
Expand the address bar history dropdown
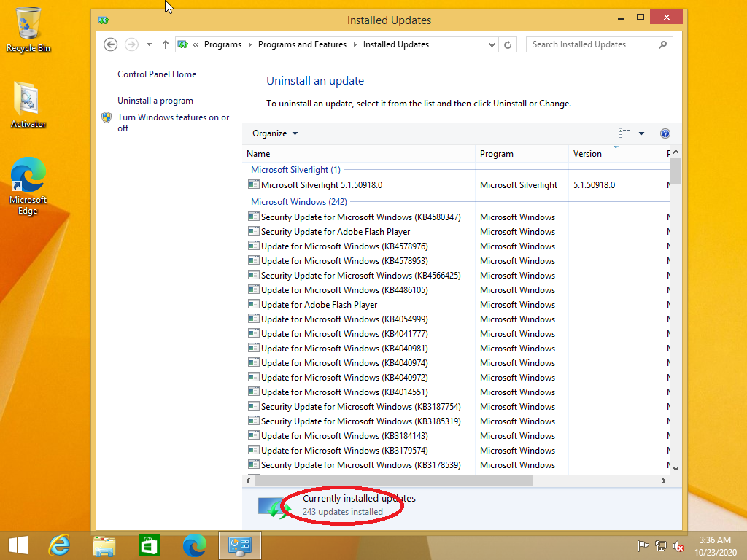492,44
